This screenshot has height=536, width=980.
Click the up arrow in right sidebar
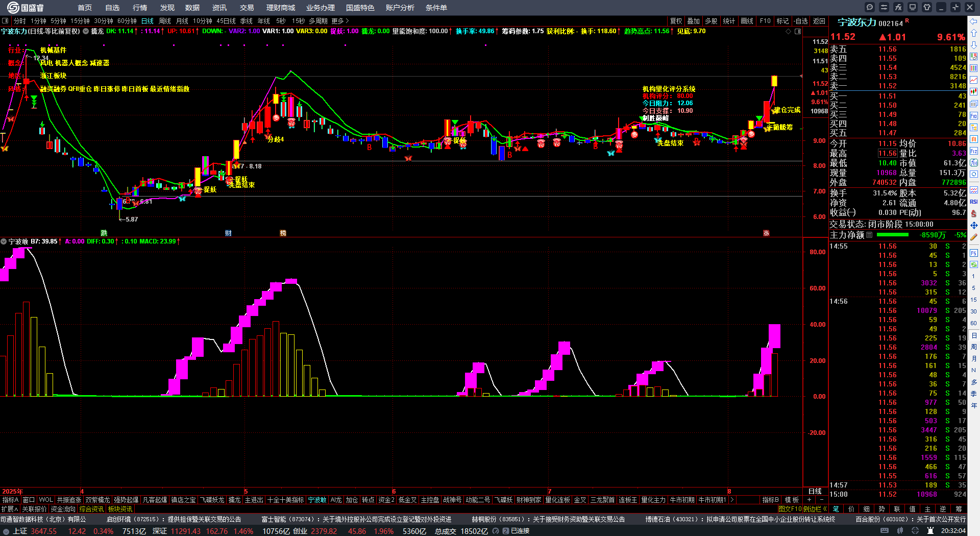pyautogui.click(x=974, y=33)
